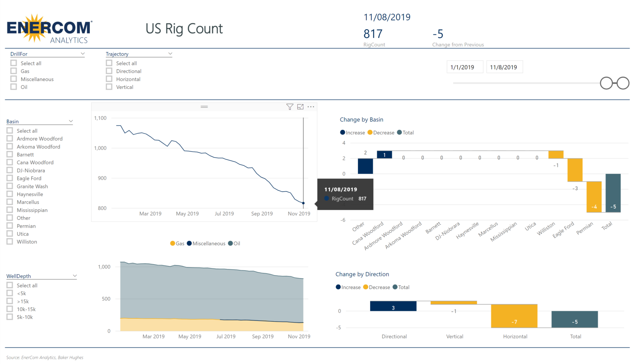Image resolution: width=633 pixels, height=364 pixels.
Task: Click the start date field 1/1/2019
Action: click(x=465, y=67)
